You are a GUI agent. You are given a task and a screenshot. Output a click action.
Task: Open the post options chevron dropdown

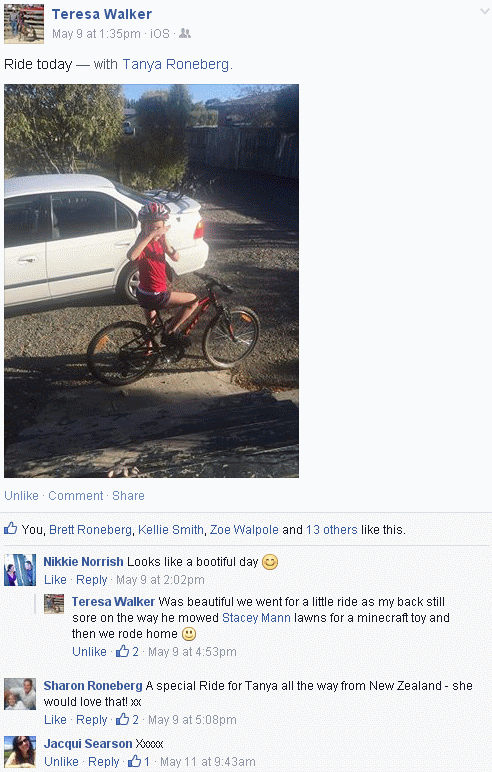[x=485, y=12]
